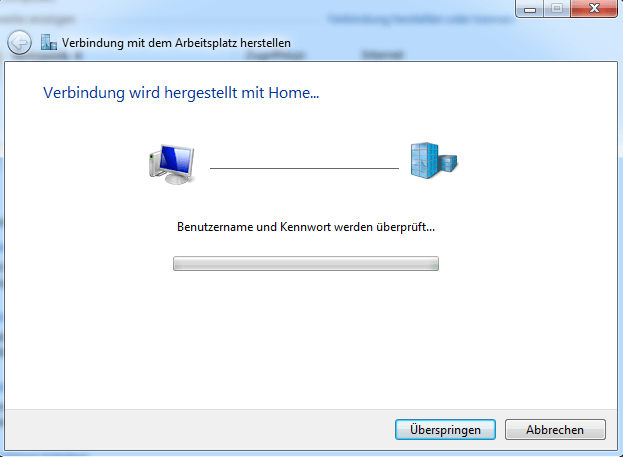Click the greyed-out maximize button
The height and width of the screenshot is (457, 623).
click(557, 8)
